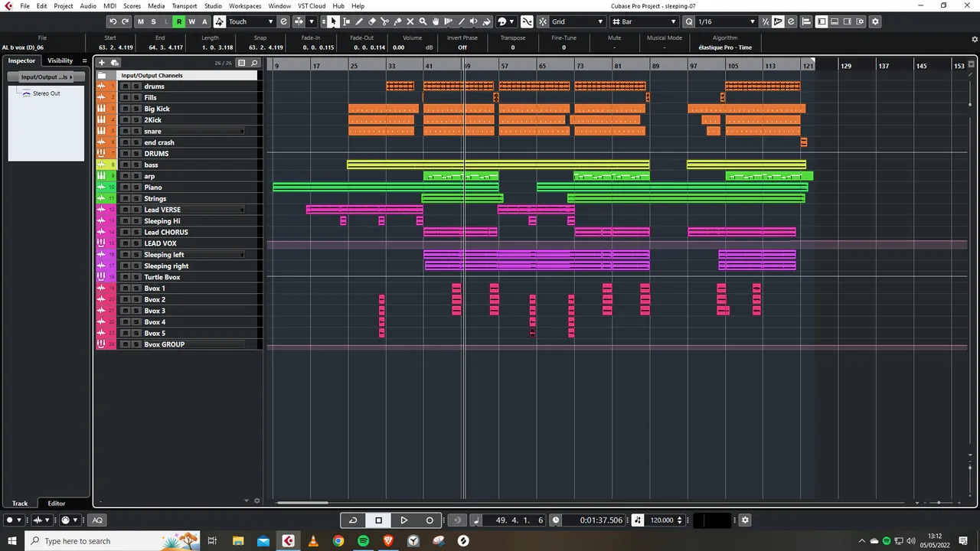The image size is (980, 551).
Task: Select the Zoom magnifier tool
Action: pyautogui.click(x=423, y=21)
